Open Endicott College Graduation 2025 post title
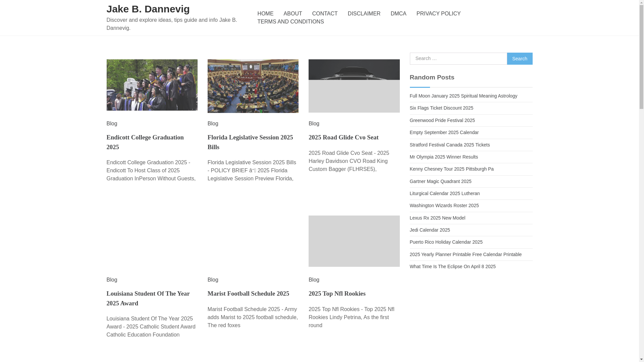Viewport: 644px width, 362px height. [145, 142]
